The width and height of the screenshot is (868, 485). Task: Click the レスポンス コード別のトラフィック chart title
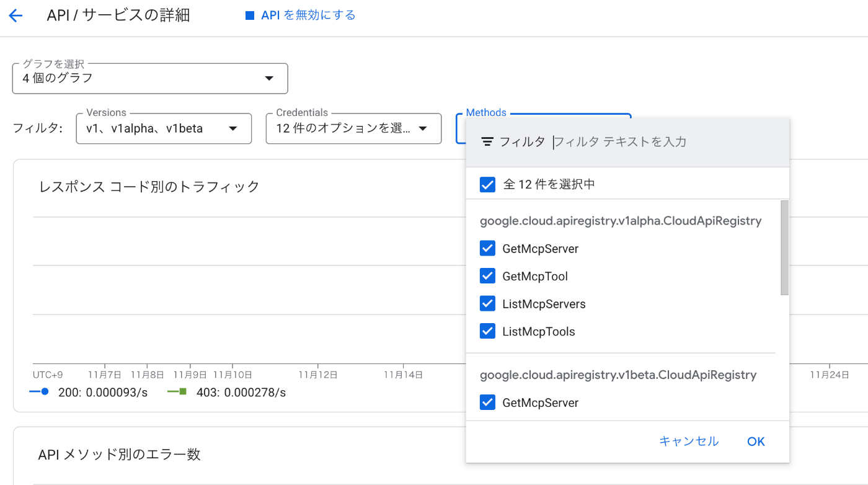[149, 187]
